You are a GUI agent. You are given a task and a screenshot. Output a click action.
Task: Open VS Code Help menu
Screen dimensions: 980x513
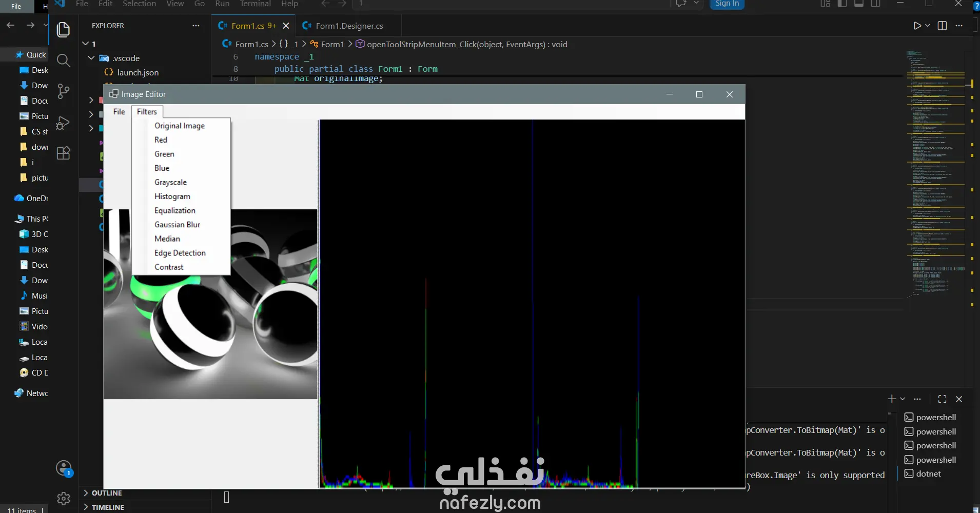click(x=289, y=4)
